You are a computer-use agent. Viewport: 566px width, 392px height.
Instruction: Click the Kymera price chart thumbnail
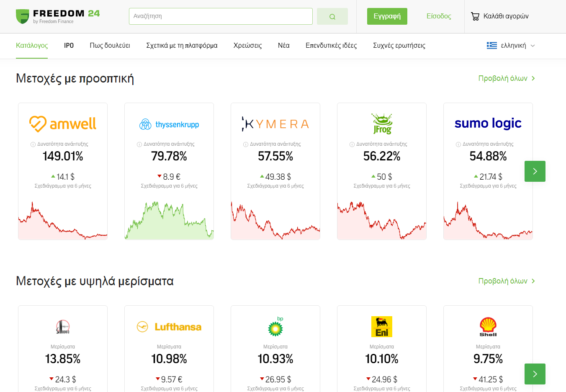(x=275, y=221)
